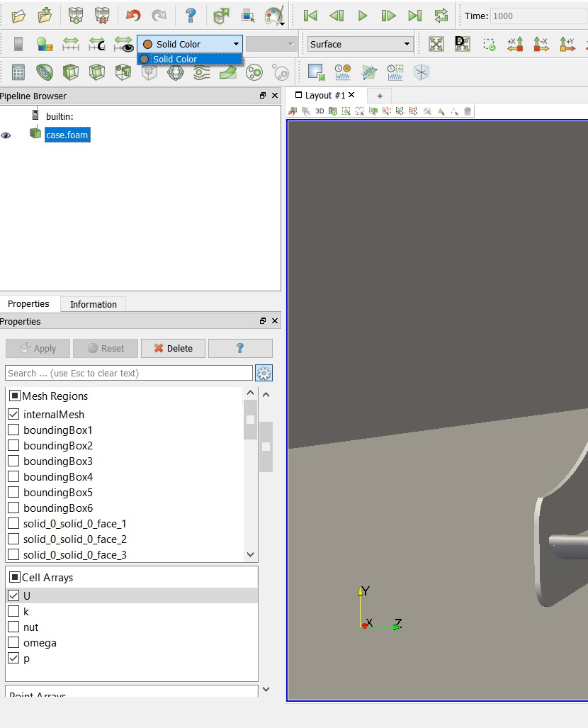Jump to the last animation frame

[x=415, y=16]
